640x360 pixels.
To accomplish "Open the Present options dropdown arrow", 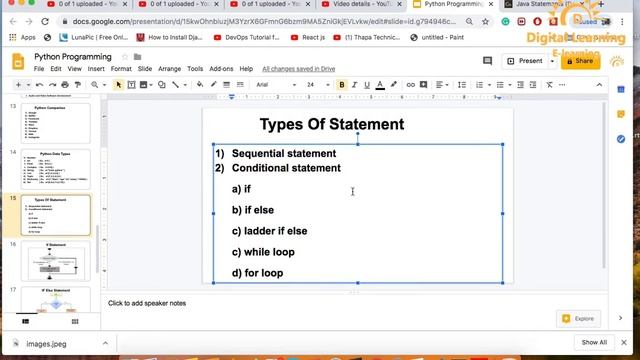I will [552, 61].
